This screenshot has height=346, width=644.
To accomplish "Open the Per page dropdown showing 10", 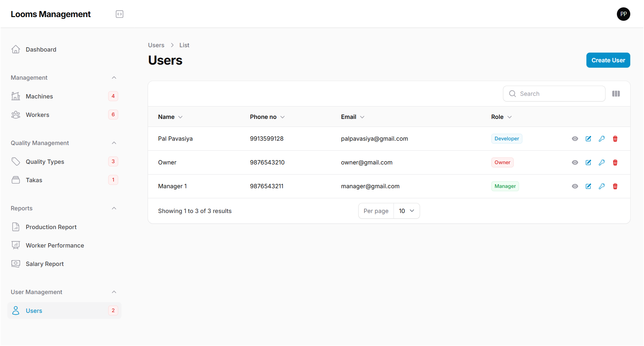I will 406,211.
